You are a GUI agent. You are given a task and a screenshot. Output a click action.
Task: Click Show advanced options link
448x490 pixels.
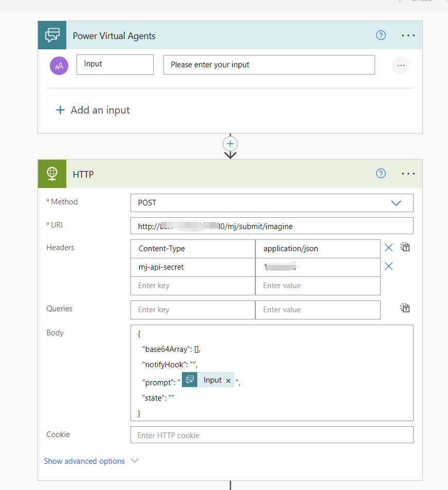[84, 461]
